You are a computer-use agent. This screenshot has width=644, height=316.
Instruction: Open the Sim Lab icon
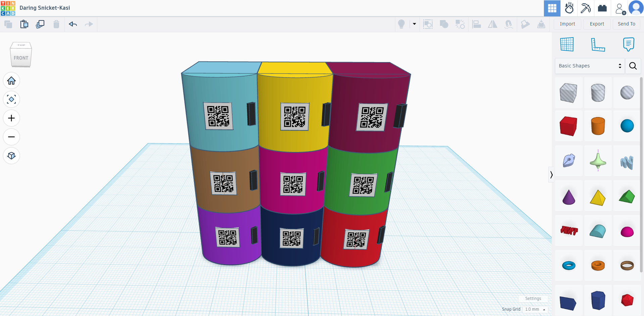click(569, 8)
